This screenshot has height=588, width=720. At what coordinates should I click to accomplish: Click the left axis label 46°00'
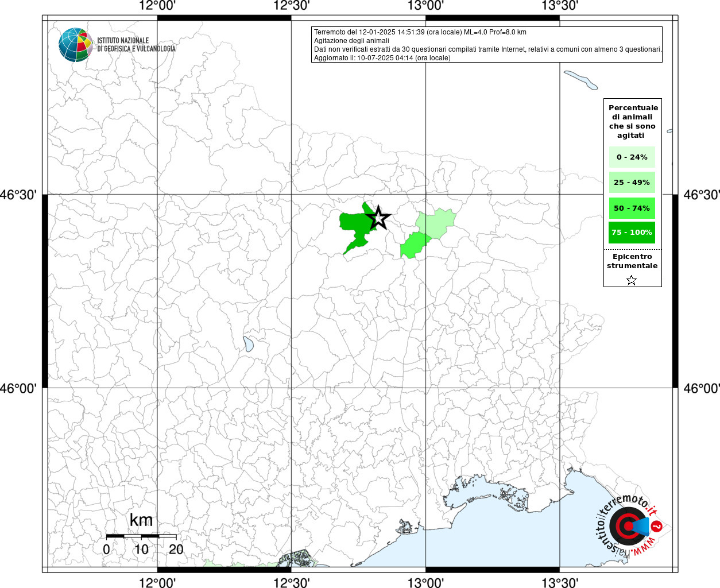pos(18,388)
